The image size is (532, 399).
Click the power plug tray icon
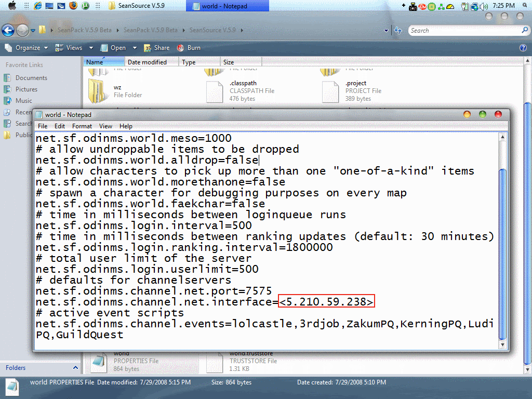tap(465, 6)
